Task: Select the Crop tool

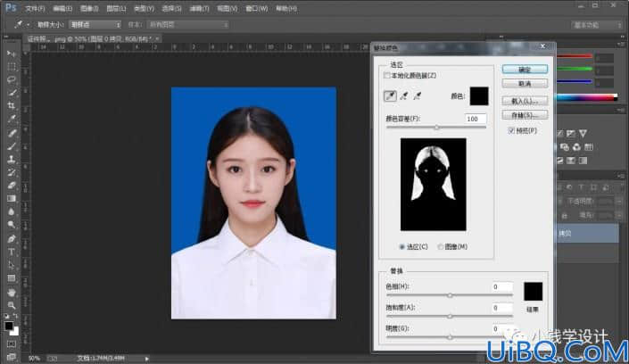Action: [12, 106]
